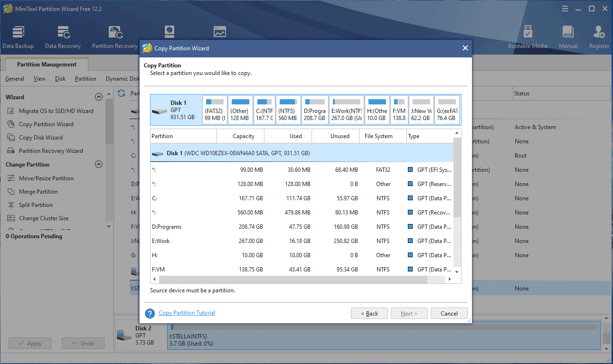Select the NTFS 560 MB partition block
The width and height of the screenshot is (613, 364).
[288, 110]
